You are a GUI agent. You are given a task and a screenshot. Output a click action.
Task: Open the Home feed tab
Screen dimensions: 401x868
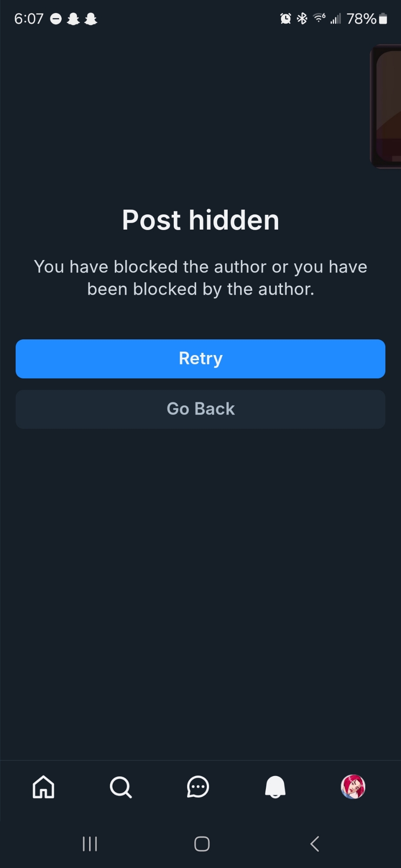pyautogui.click(x=43, y=787)
